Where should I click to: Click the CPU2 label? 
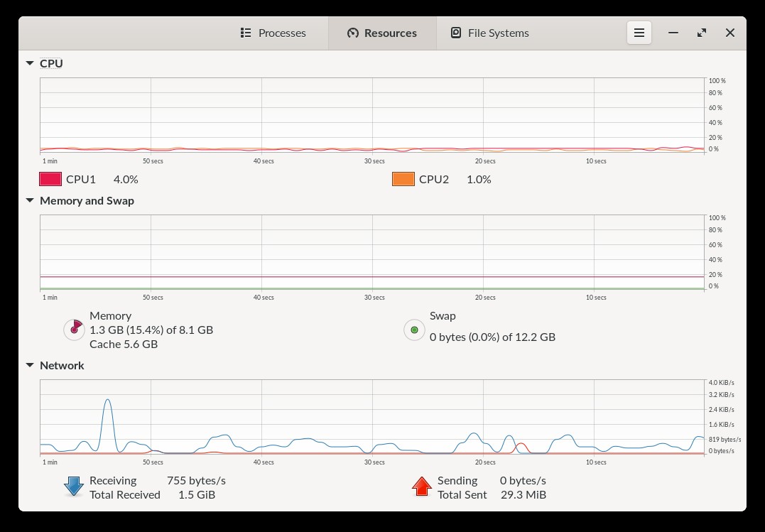pyautogui.click(x=434, y=179)
